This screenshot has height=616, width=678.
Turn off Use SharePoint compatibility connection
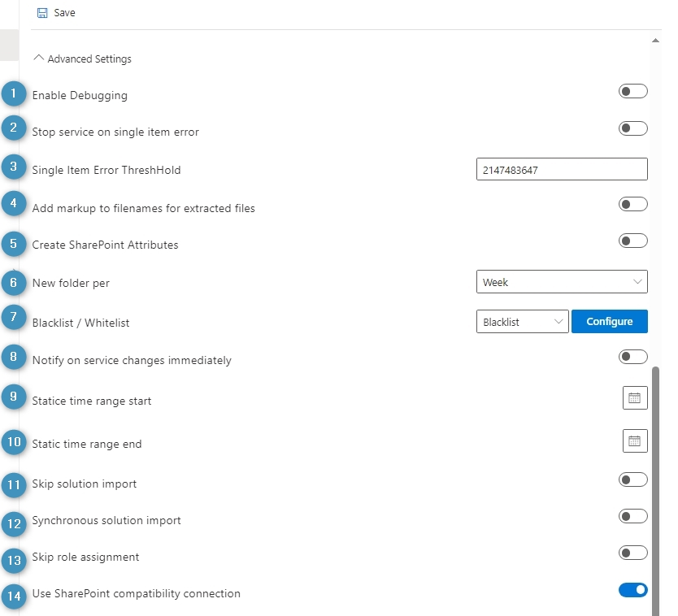pyautogui.click(x=632, y=590)
